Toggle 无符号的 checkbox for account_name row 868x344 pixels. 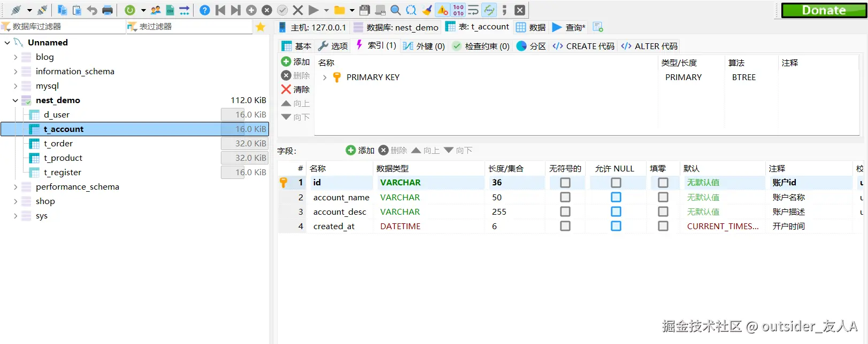pyautogui.click(x=565, y=197)
